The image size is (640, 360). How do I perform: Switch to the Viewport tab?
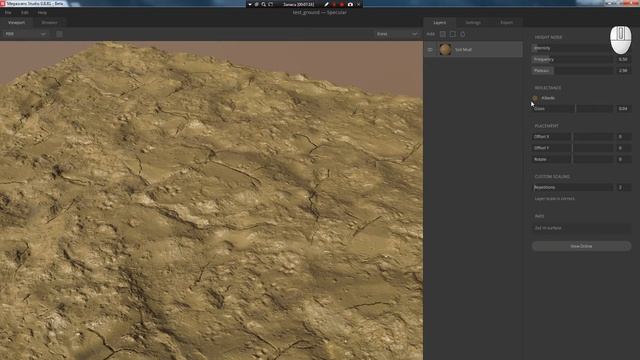point(17,22)
